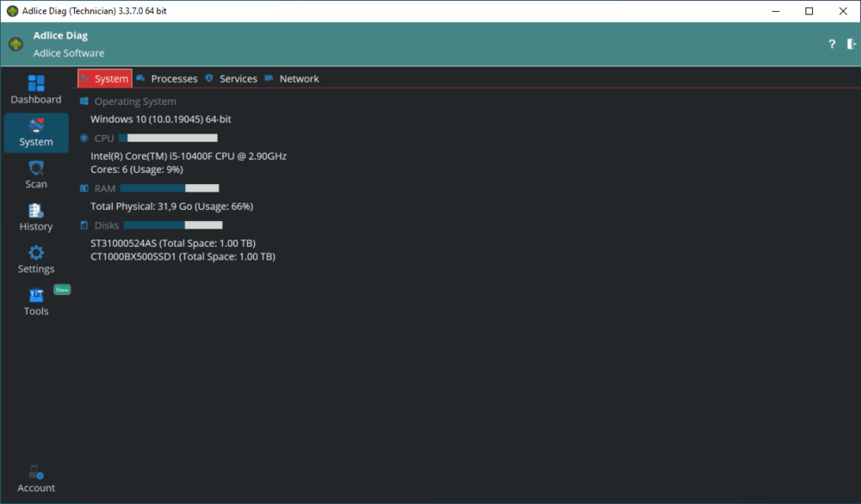Select the System tab
This screenshot has height=504, width=861.
point(105,79)
